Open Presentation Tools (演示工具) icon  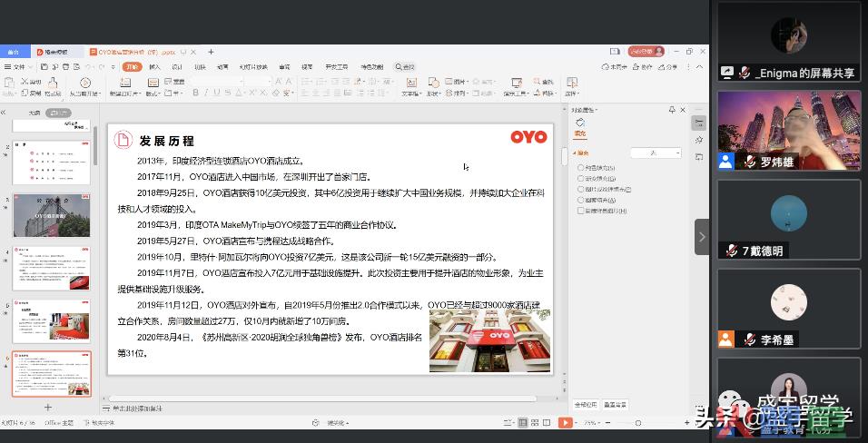coord(516,83)
